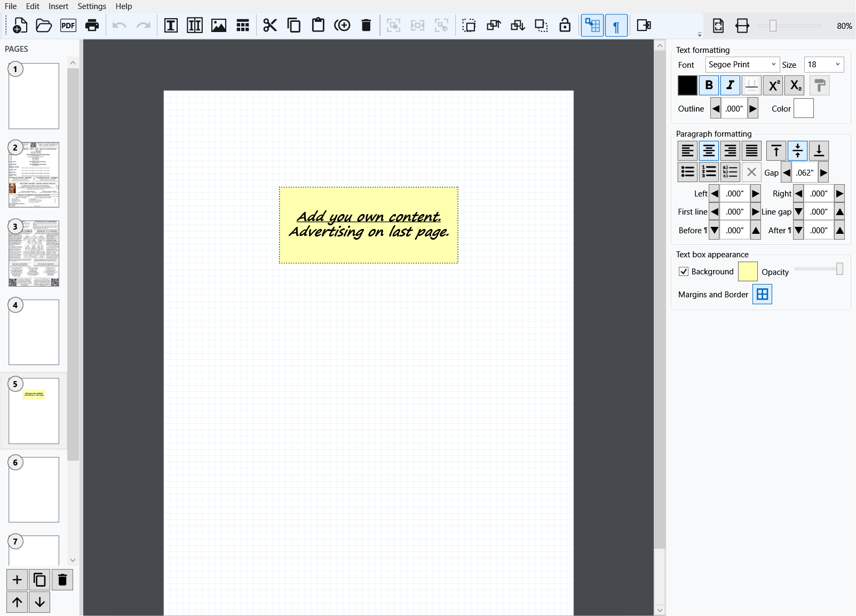Align paragraph text left
Viewport: 856px width, 616px height.
pyautogui.click(x=687, y=151)
